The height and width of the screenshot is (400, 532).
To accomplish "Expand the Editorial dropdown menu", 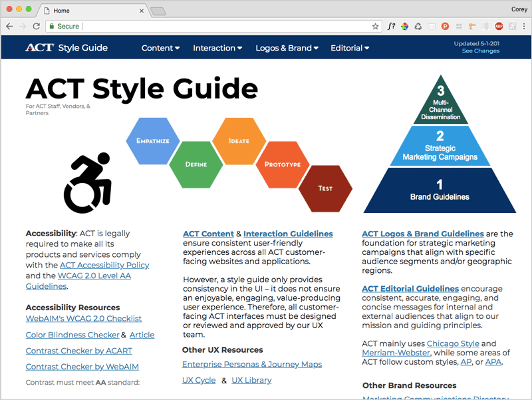I will tap(350, 48).
